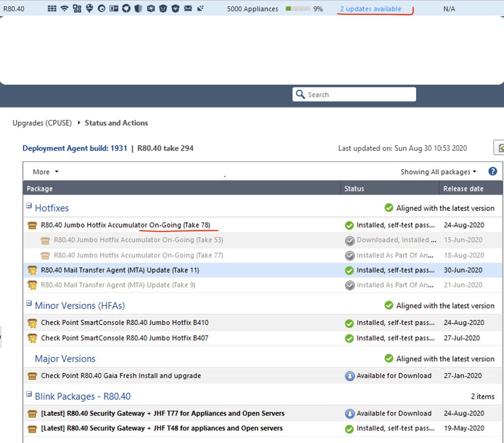Select SmartConsole R80.40 Jumbo Hotfix B407 row
The image size is (504, 443).
coord(263,338)
